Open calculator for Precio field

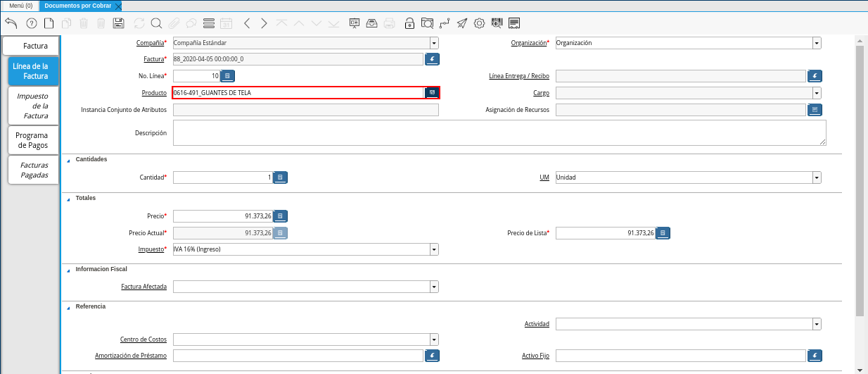[x=280, y=216]
